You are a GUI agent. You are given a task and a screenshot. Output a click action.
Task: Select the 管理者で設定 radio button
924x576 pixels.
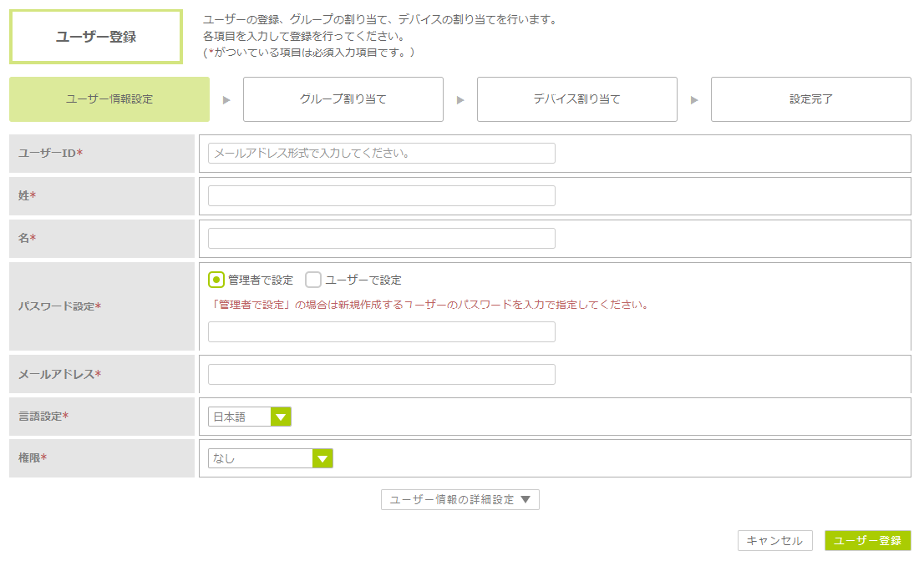coord(216,280)
